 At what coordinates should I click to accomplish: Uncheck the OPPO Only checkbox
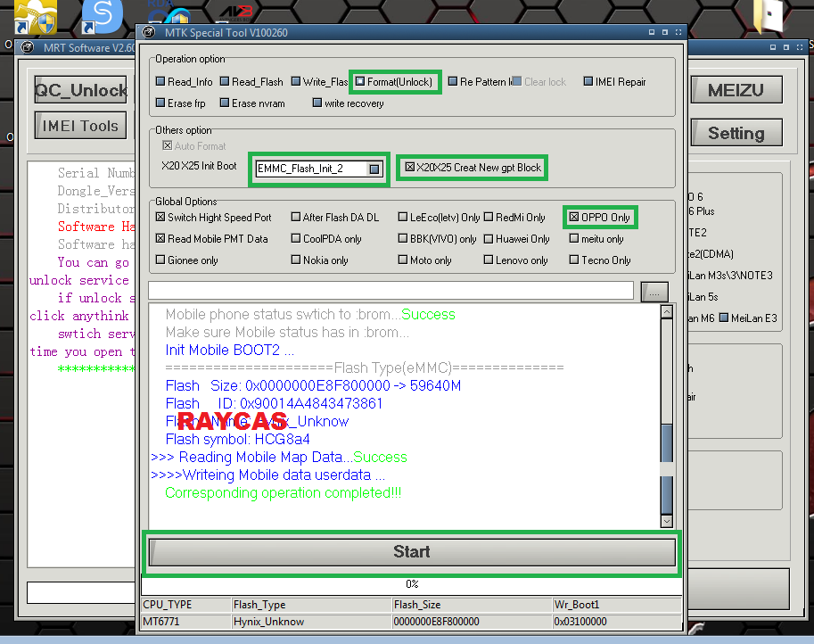[573, 217]
